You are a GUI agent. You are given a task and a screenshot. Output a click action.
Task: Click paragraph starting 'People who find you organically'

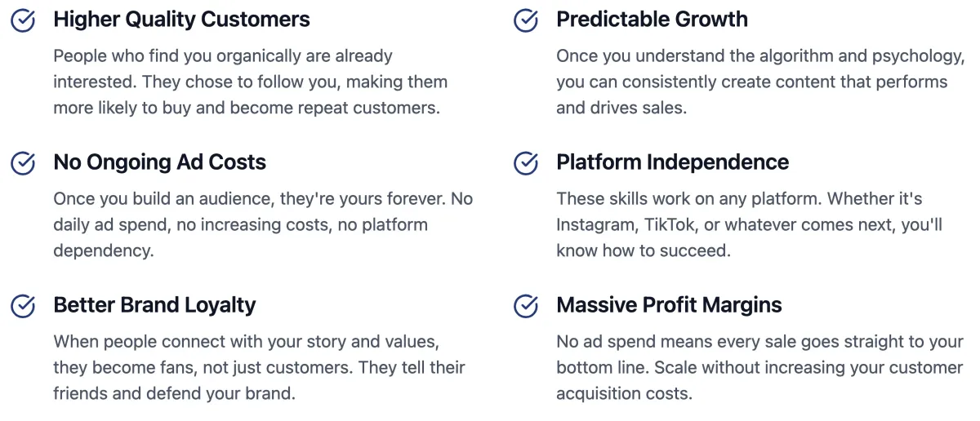(x=250, y=82)
